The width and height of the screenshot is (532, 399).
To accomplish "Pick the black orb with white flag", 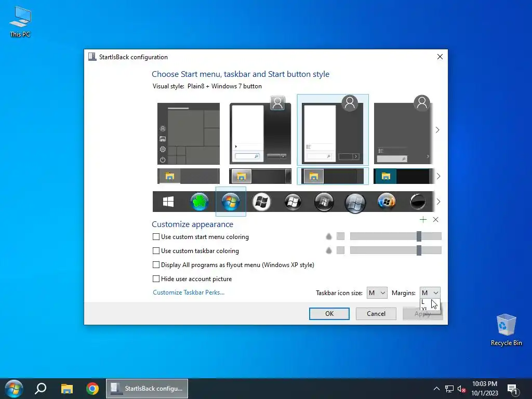I will coord(292,202).
